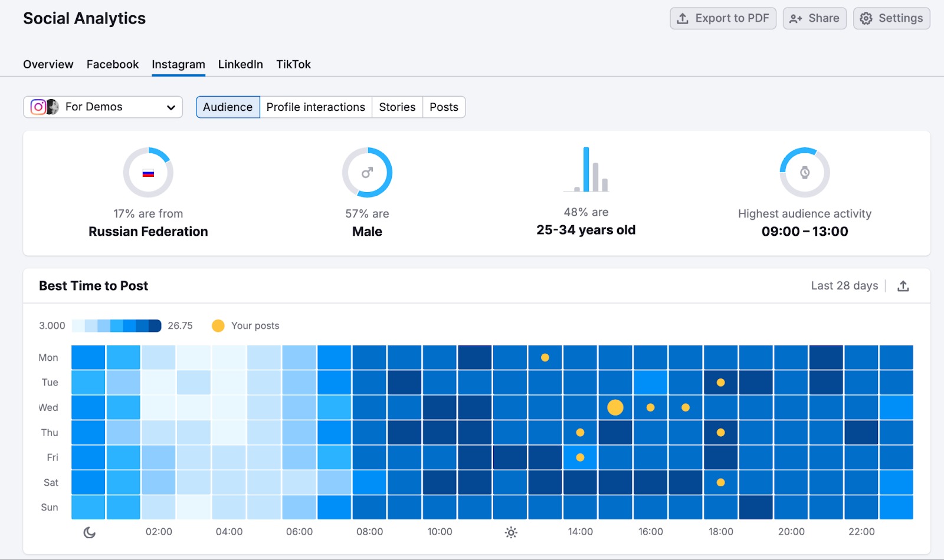This screenshot has height=560, width=944.
Task: Click the export icon in Best Time to Post
Action: pos(903,286)
